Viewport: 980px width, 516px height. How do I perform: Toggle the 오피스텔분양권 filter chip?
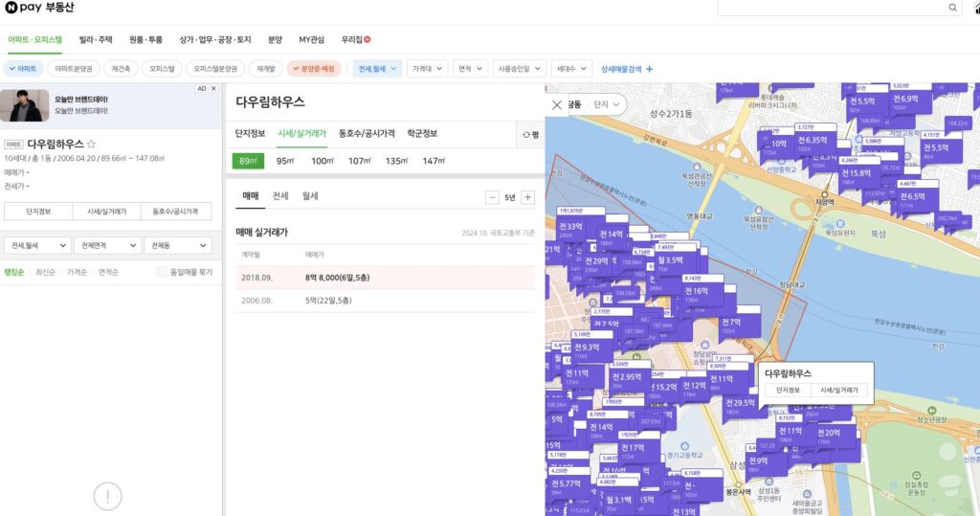click(215, 69)
